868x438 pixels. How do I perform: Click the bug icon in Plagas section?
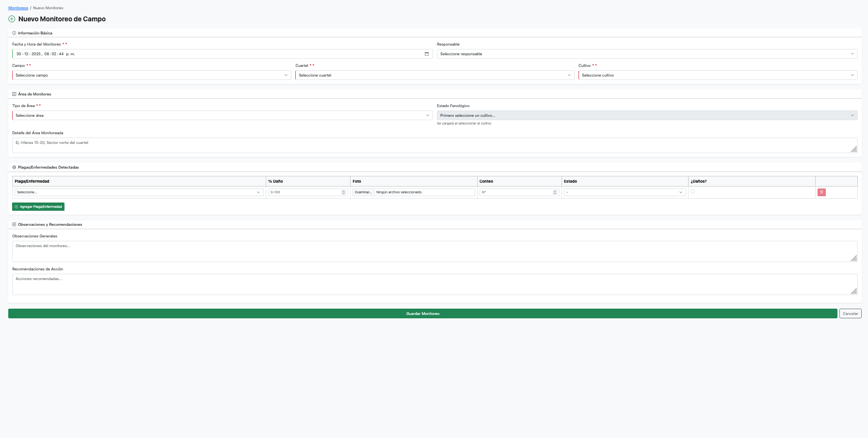click(x=14, y=167)
